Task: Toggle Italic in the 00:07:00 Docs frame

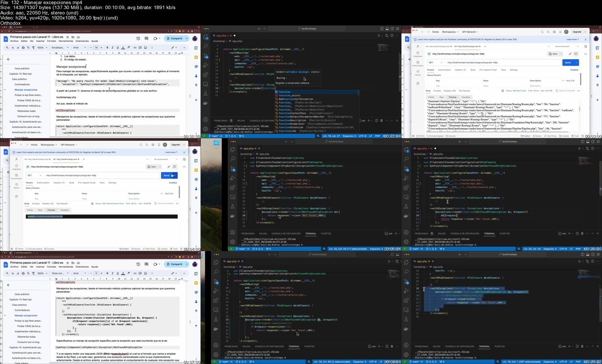Action: click(x=112, y=273)
